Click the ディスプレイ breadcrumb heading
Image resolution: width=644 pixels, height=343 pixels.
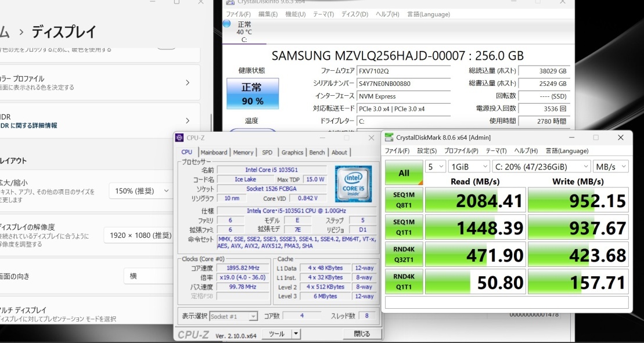[64, 31]
